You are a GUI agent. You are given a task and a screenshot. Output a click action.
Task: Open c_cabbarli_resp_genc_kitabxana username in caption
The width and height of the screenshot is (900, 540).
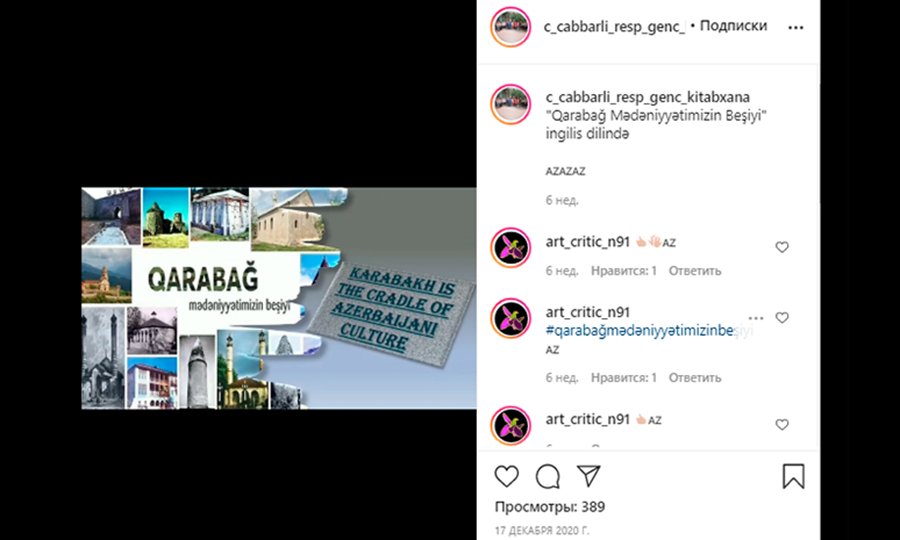[647, 97]
